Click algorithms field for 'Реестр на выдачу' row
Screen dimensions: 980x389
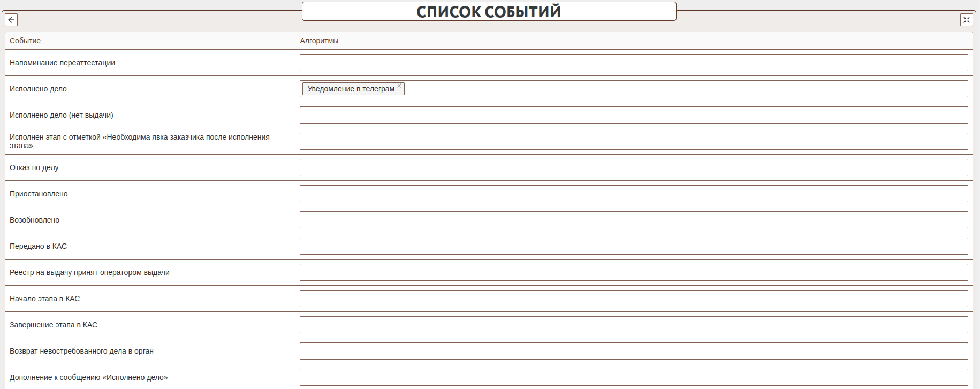pos(633,272)
